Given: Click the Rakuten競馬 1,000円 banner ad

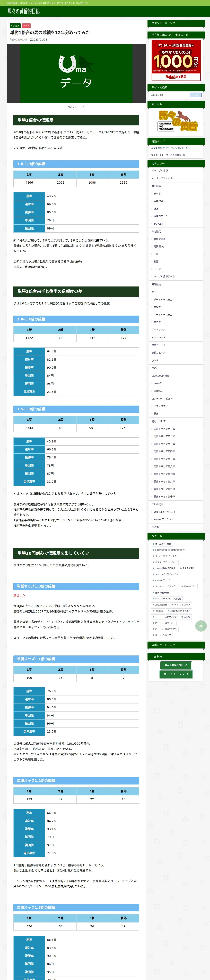Looking at the screenshot, I should click(176, 60).
